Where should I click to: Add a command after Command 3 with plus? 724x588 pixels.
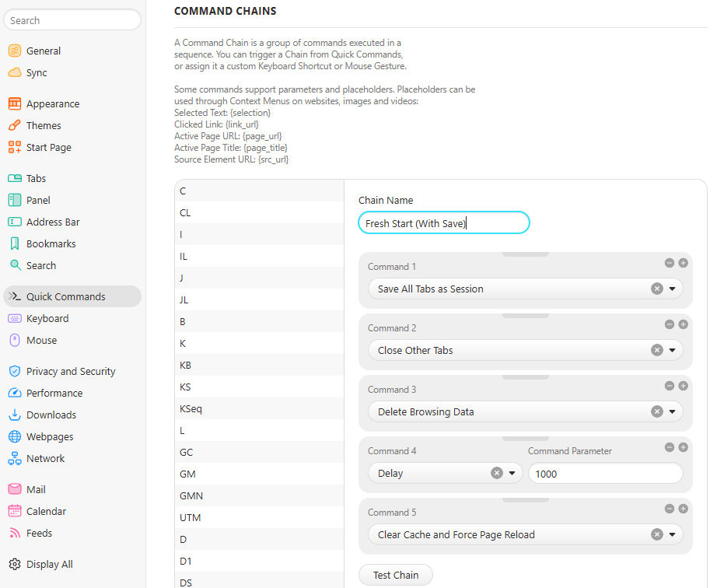(683, 386)
